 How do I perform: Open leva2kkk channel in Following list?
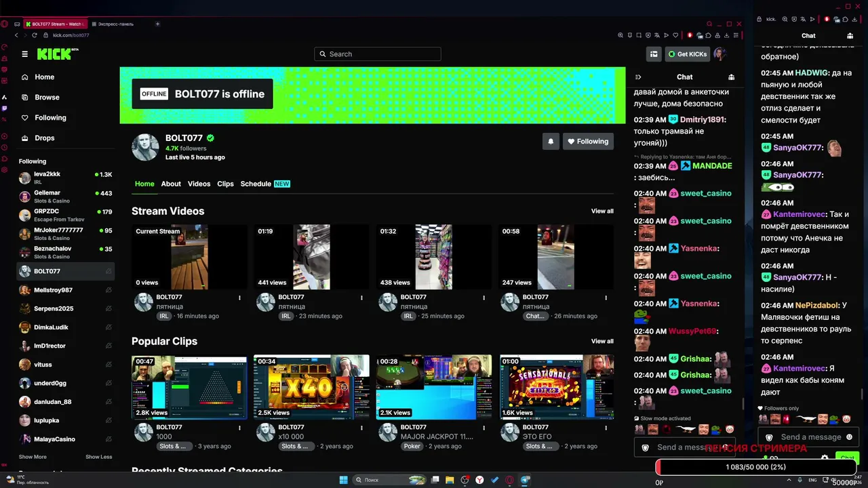click(x=66, y=178)
